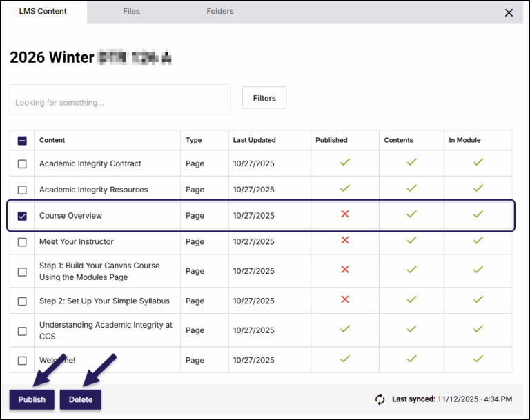Open the Folders tab
Screen dimensions: 530x420
(x=220, y=11)
